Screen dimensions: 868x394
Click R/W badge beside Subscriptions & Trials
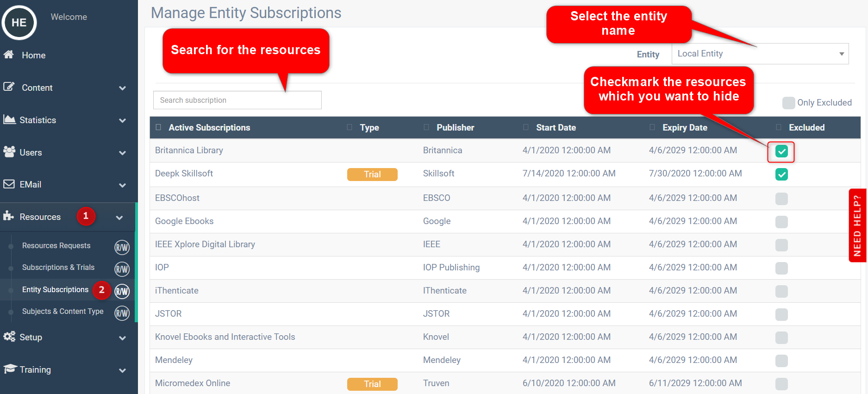coord(122,269)
